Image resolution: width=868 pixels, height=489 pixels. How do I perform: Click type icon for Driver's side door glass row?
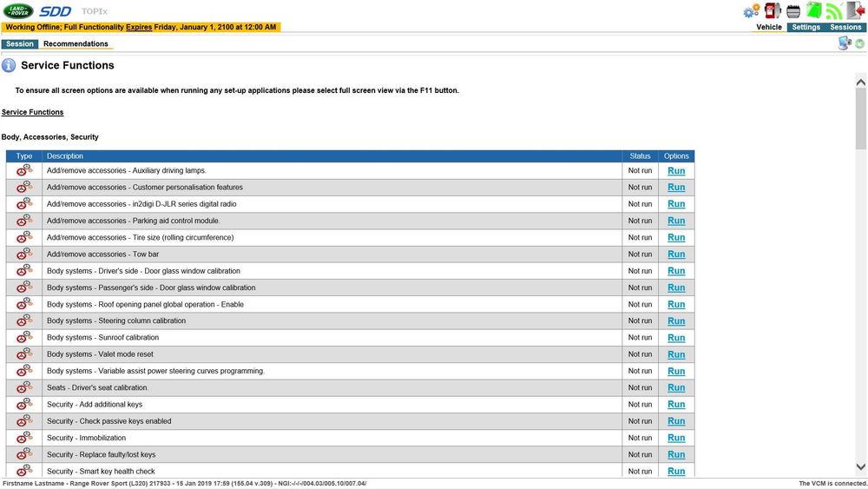(23, 271)
